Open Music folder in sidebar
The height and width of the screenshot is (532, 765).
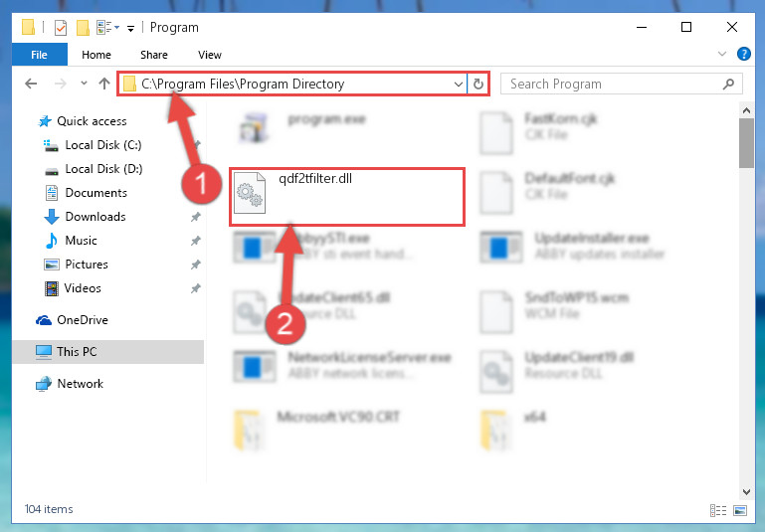click(71, 241)
